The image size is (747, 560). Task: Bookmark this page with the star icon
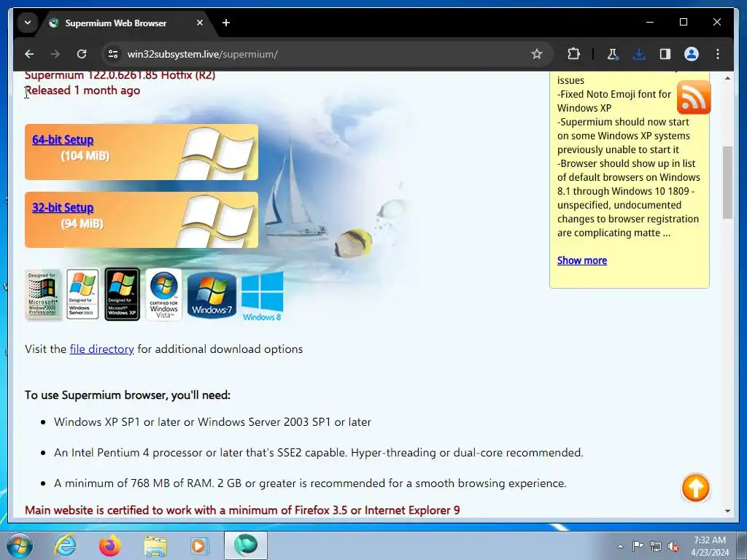click(537, 54)
